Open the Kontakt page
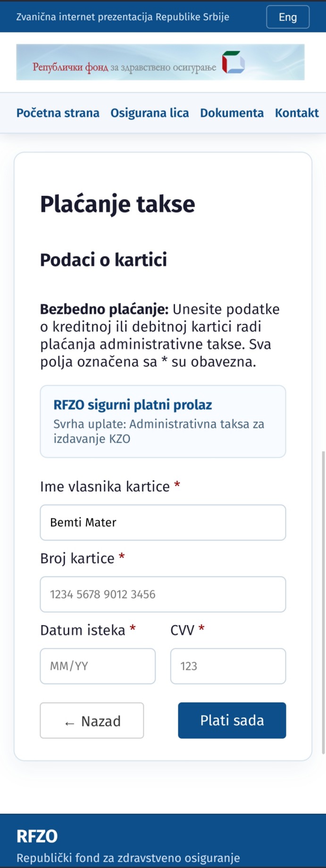This screenshot has height=868, width=326. (x=297, y=113)
